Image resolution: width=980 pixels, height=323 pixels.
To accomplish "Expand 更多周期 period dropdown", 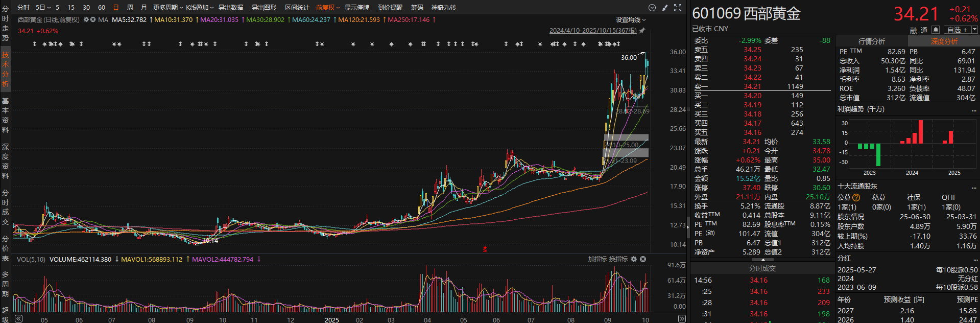I will point(168,8).
